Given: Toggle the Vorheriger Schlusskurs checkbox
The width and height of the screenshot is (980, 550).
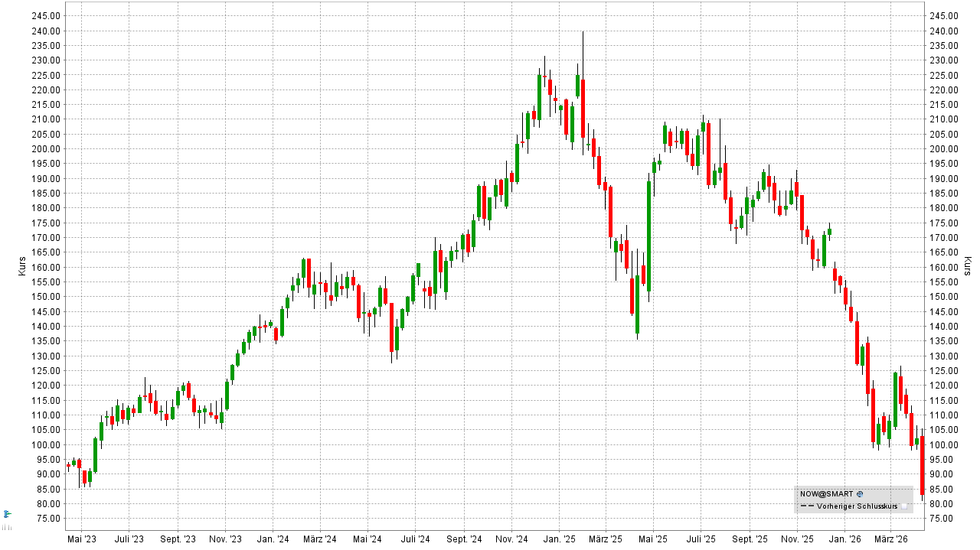Looking at the screenshot, I should point(904,506).
